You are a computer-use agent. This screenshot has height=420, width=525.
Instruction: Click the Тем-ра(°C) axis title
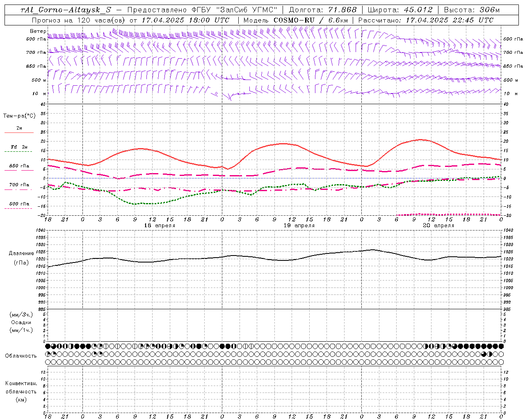[19, 116]
